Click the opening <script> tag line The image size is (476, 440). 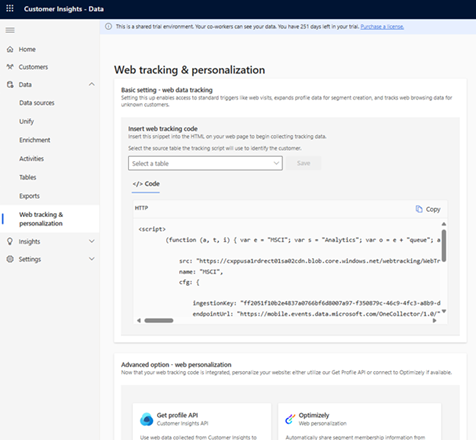152,229
